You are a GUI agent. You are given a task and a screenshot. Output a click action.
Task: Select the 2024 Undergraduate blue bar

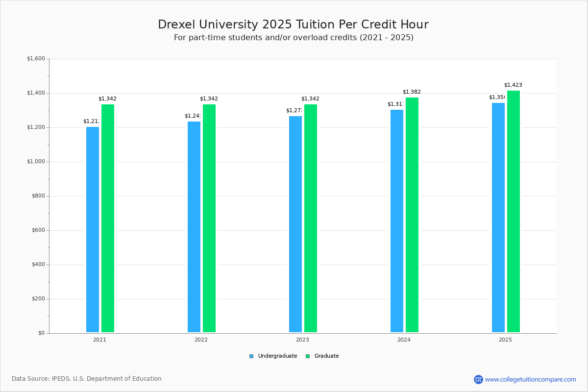[397, 220]
